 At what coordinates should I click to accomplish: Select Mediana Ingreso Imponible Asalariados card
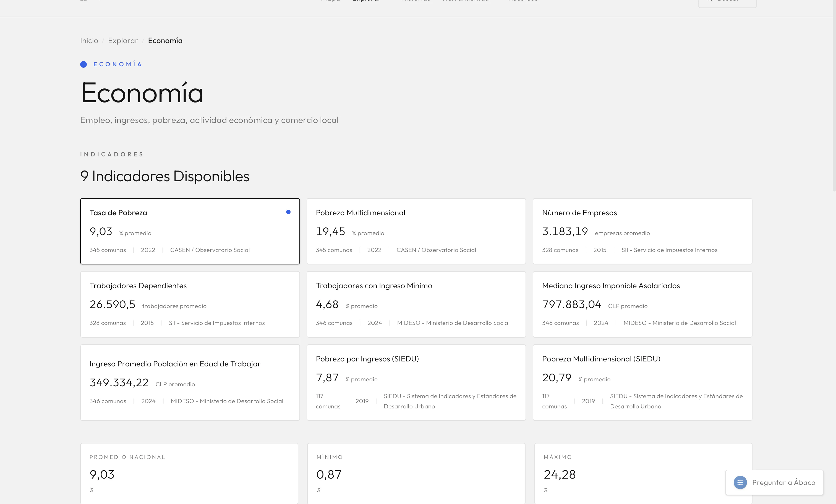tap(642, 304)
